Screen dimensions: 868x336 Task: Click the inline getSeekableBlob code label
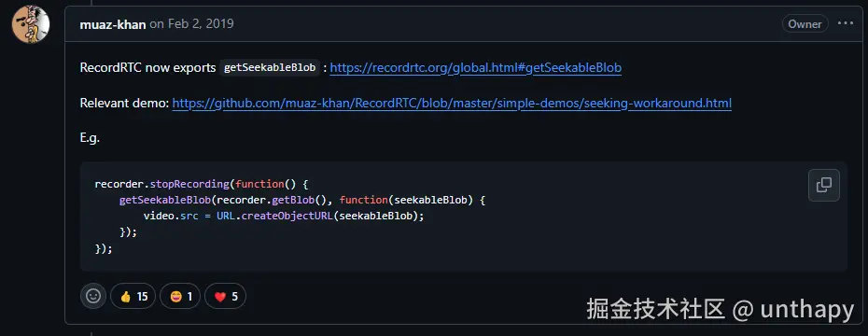tap(270, 67)
